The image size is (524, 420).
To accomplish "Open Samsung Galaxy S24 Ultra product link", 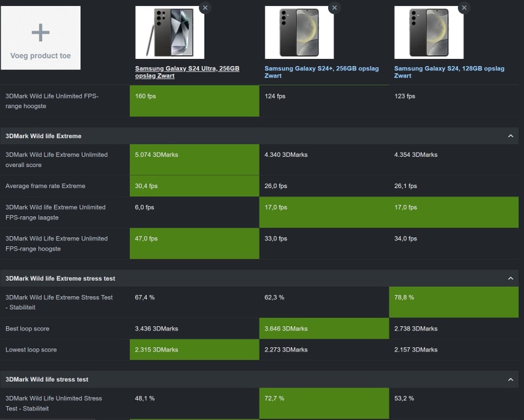I will coord(187,72).
